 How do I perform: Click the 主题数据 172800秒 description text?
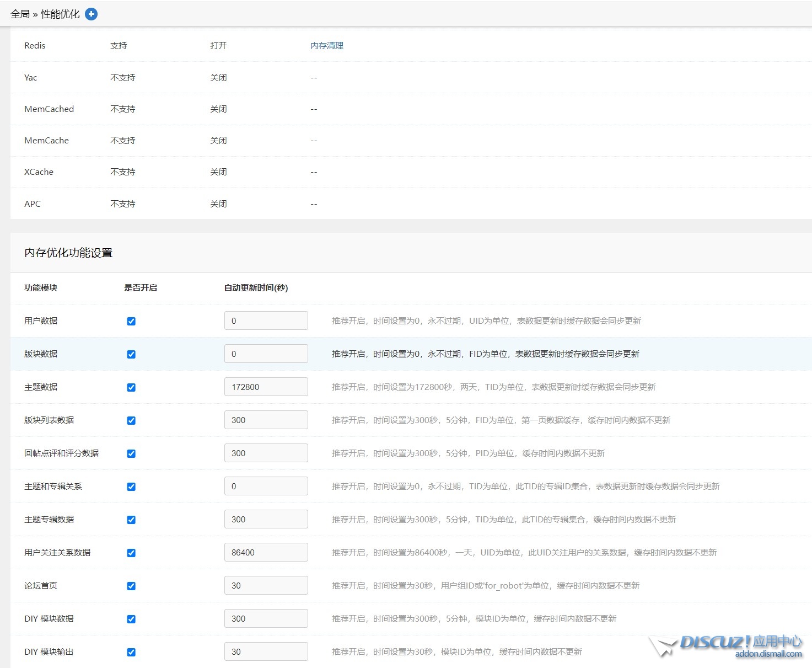click(494, 387)
